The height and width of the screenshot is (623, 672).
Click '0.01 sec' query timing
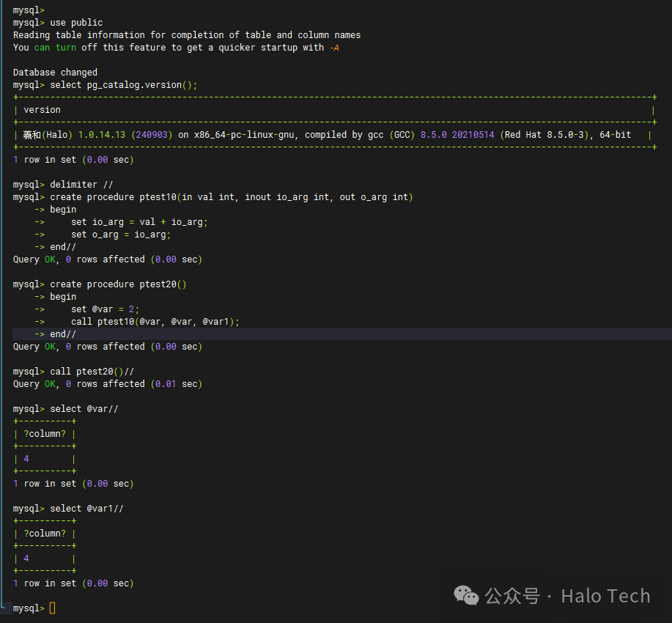coord(176,384)
